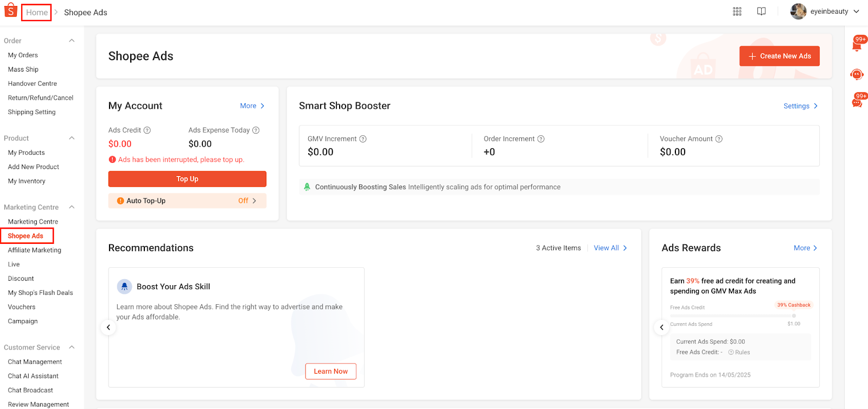
Task: Open the apps grid icon in header
Action: 737,11
